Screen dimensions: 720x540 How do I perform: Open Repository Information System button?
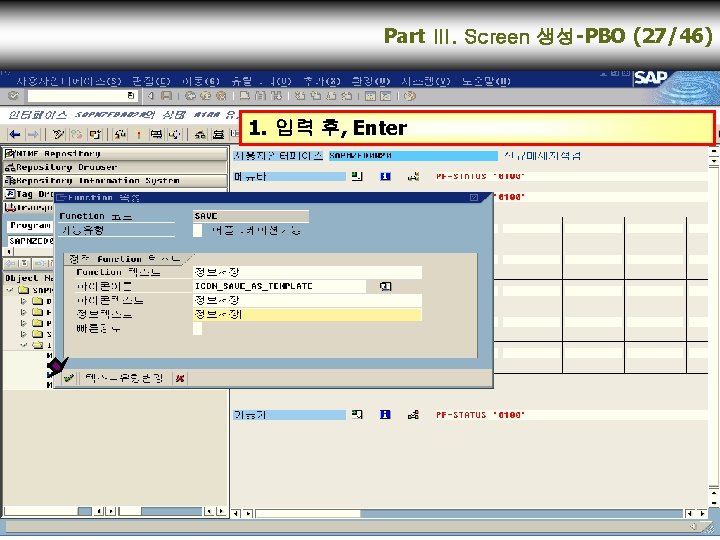coord(115,180)
